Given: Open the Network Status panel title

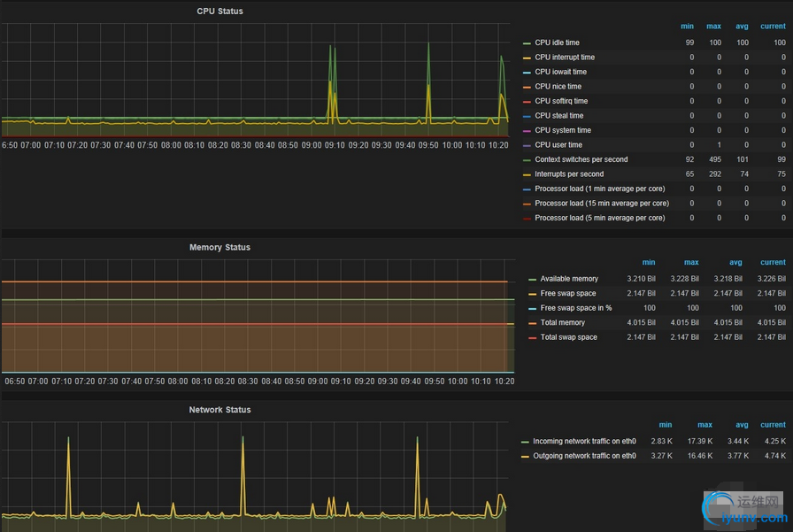Looking at the screenshot, I should click(219, 410).
